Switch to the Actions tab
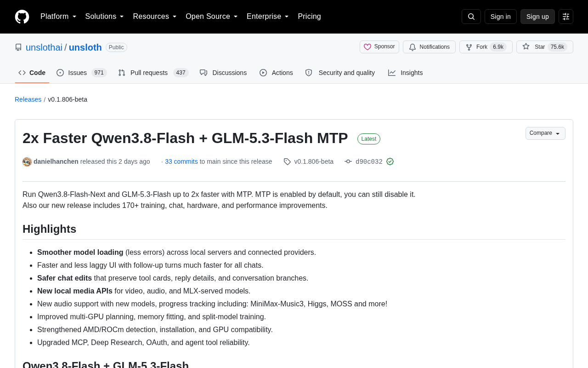Image resolution: width=588 pixels, height=368 pixels. pos(276,73)
